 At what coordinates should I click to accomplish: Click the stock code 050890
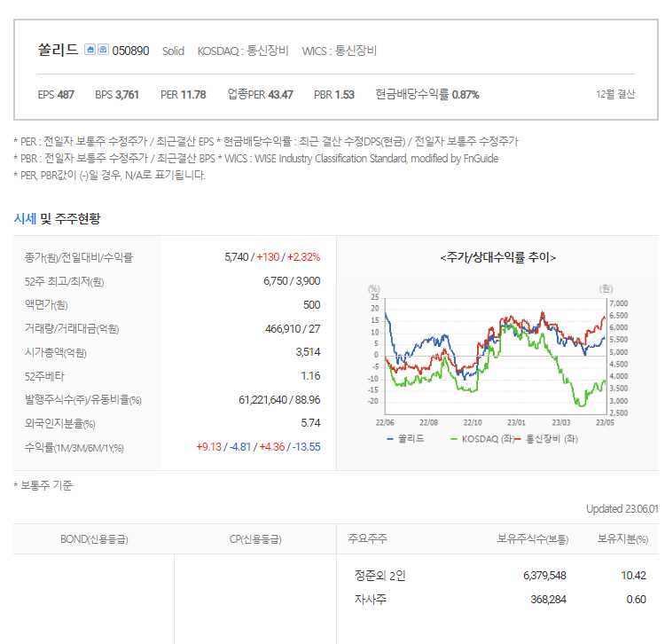130,51
